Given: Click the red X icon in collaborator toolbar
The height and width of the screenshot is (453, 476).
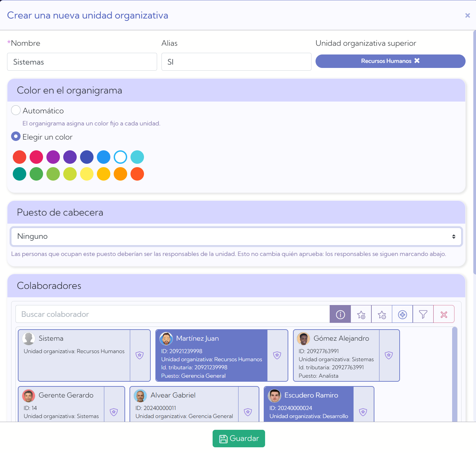Looking at the screenshot, I should click(444, 314).
